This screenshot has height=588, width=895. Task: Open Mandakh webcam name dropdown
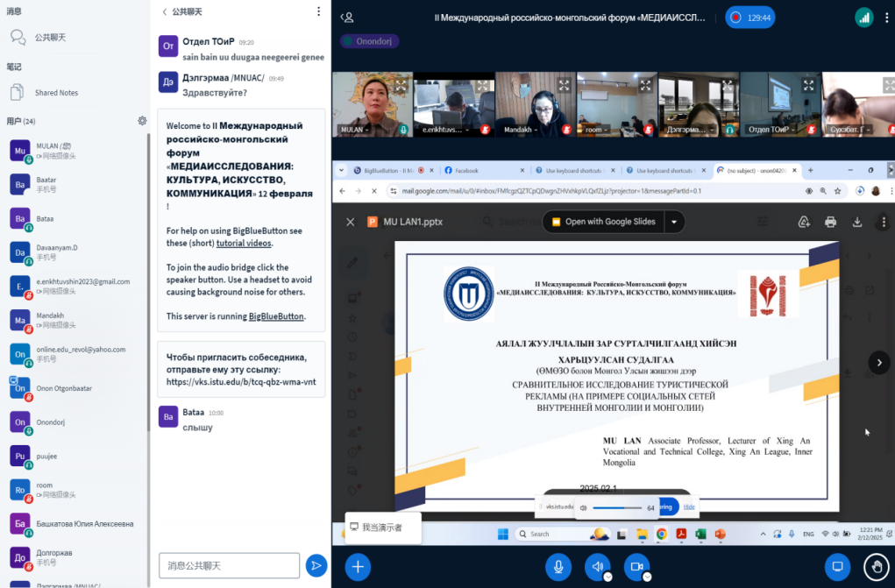(x=521, y=130)
